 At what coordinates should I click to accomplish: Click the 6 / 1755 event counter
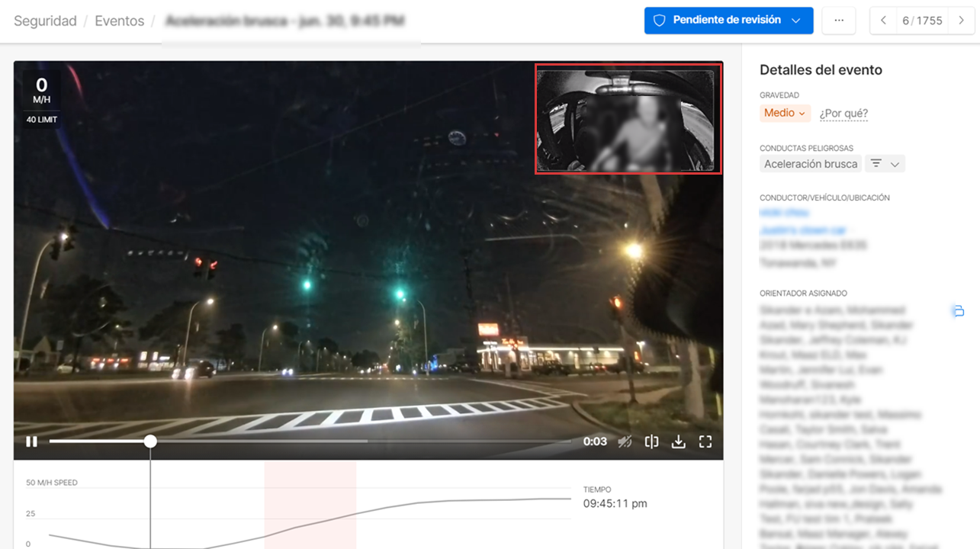[922, 21]
